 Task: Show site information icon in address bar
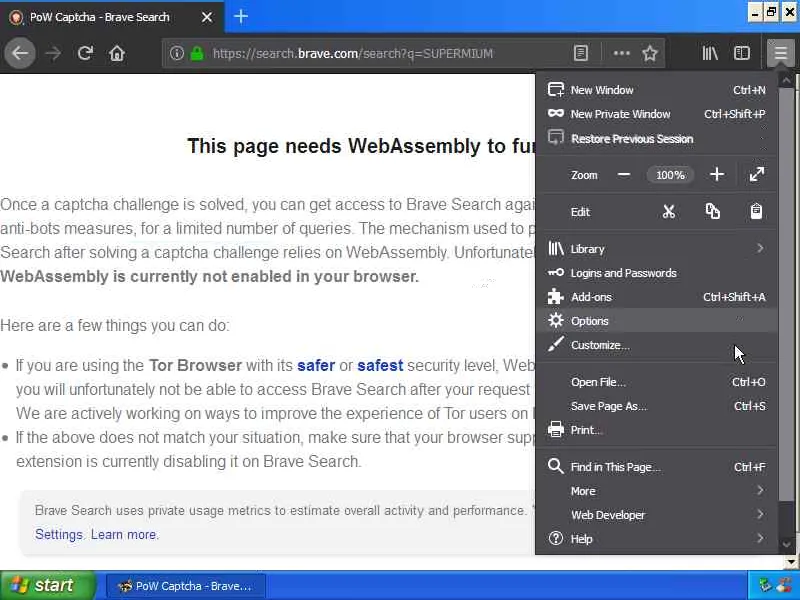[x=177, y=53]
